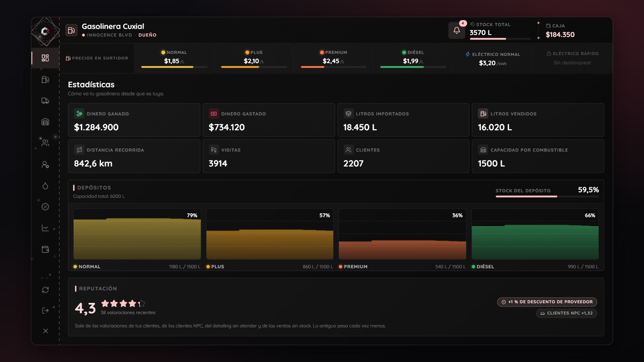The image size is (644, 362).
Task: Select the Premium fuel price $2,45
Action: pos(333,58)
